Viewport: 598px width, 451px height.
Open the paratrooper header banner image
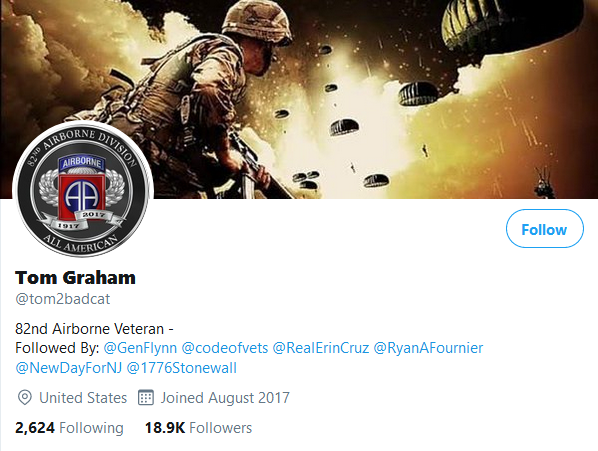click(299, 99)
